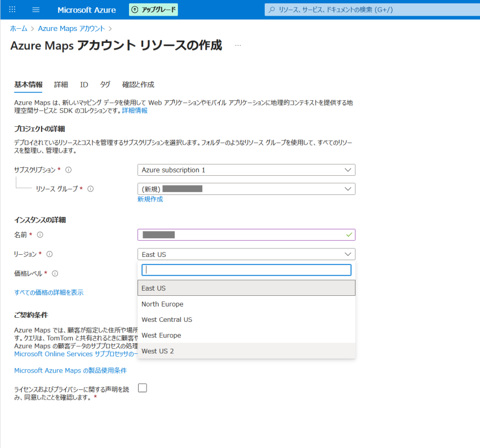Open Azure Maps アカウント breadcrumb link

tap(72, 29)
